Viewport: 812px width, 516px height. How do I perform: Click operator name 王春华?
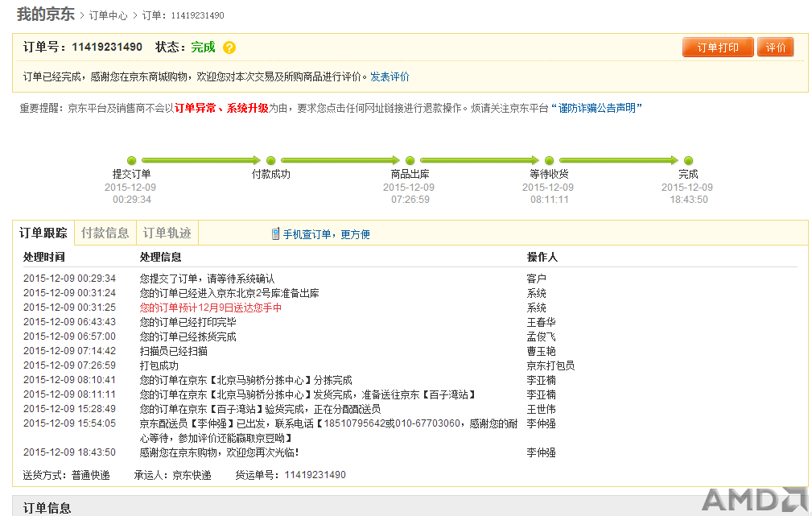coord(541,322)
